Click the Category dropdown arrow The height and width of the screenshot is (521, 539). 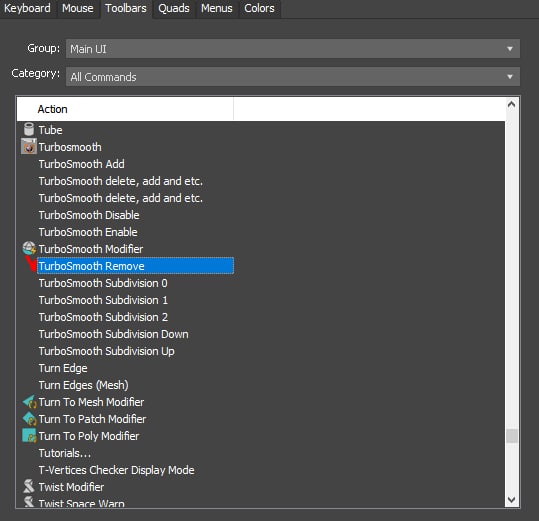coord(510,77)
